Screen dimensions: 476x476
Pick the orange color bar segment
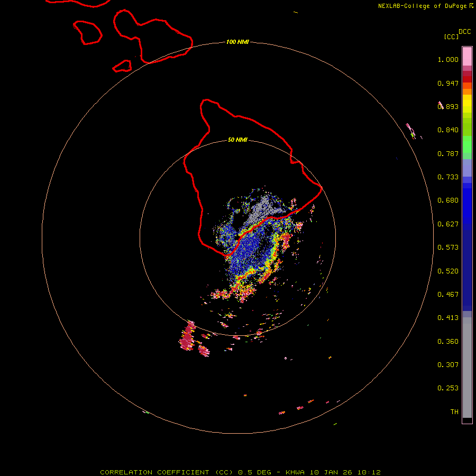click(x=467, y=91)
